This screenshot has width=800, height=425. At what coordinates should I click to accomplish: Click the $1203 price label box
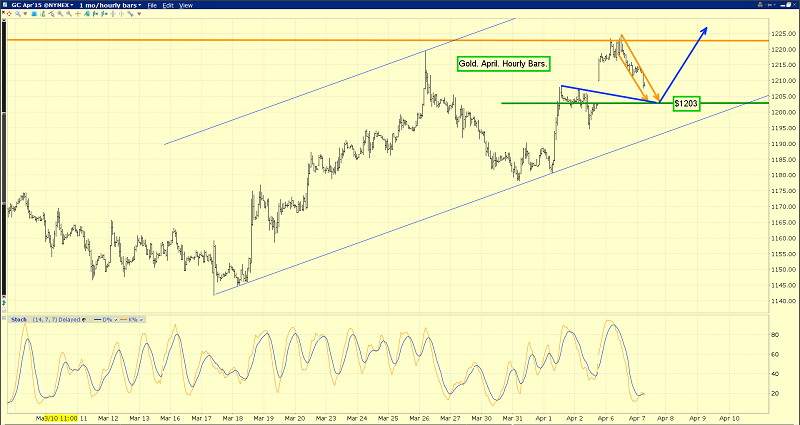tap(686, 103)
